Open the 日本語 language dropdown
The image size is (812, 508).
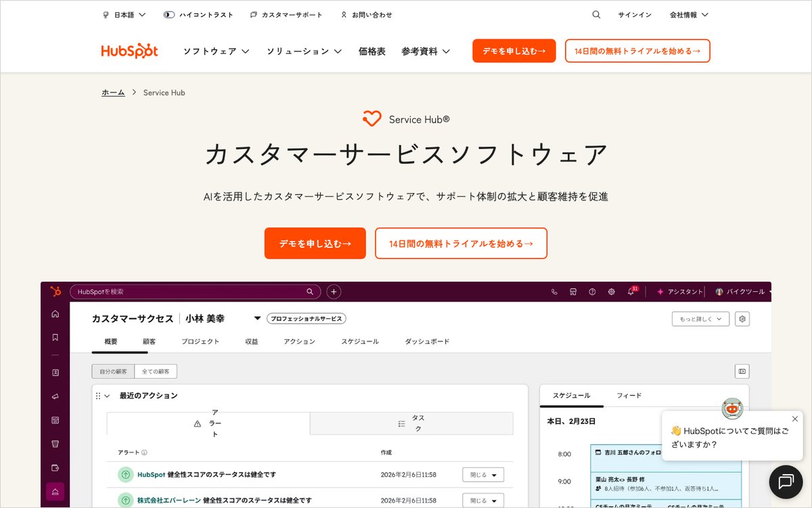[124, 14]
